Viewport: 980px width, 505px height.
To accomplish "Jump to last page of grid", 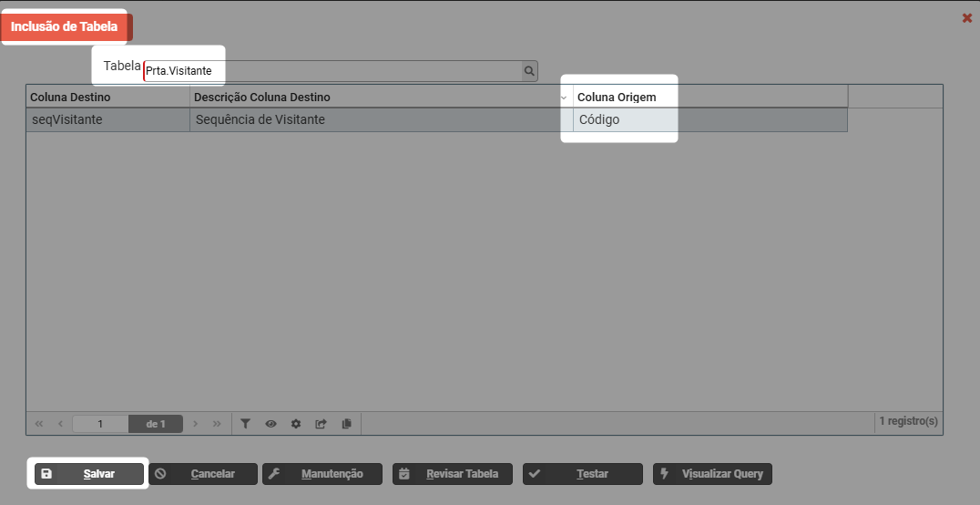I will click(x=217, y=424).
